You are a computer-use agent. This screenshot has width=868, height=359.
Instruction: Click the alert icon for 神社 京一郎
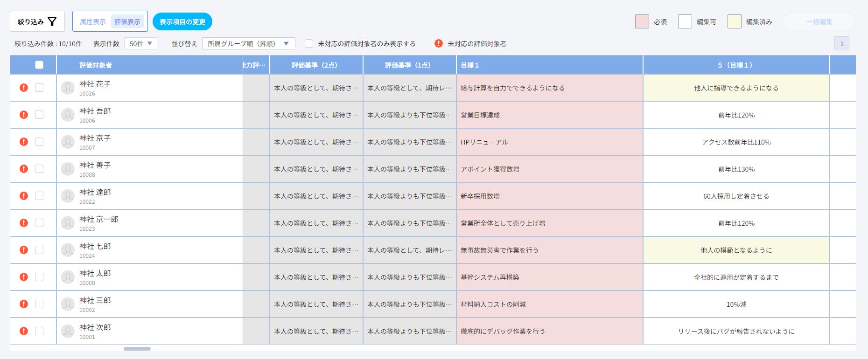[24, 223]
